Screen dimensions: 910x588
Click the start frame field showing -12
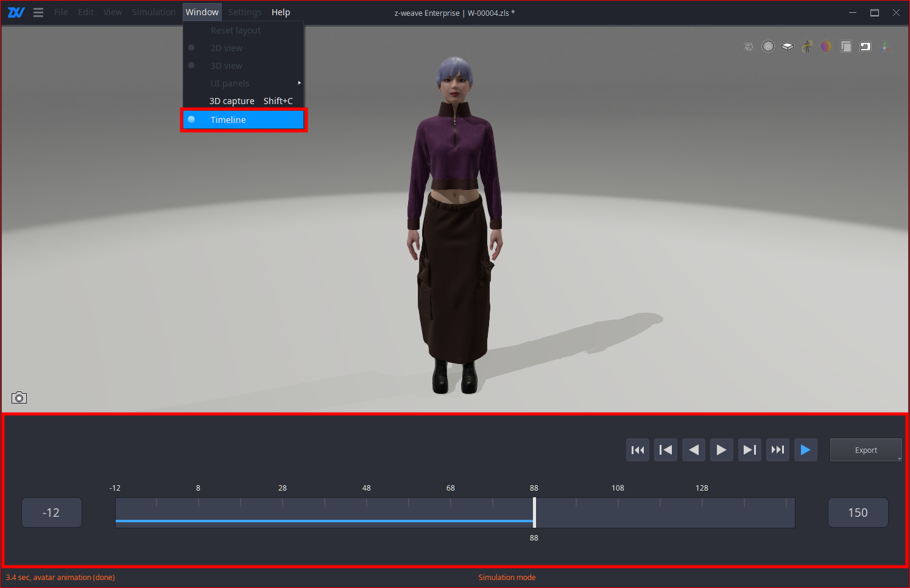click(52, 513)
